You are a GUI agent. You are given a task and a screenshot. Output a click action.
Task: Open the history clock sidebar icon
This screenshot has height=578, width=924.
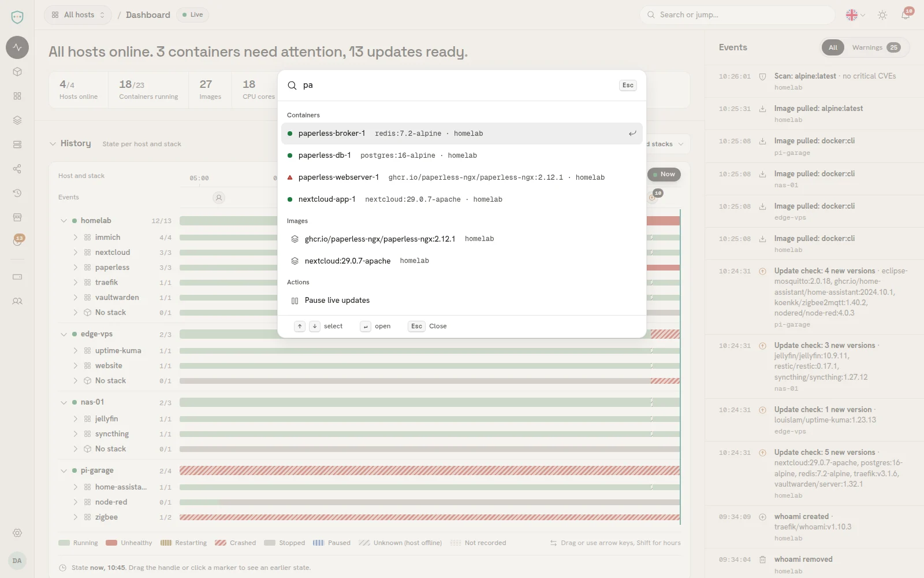pyautogui.click(x=17, y=193)
